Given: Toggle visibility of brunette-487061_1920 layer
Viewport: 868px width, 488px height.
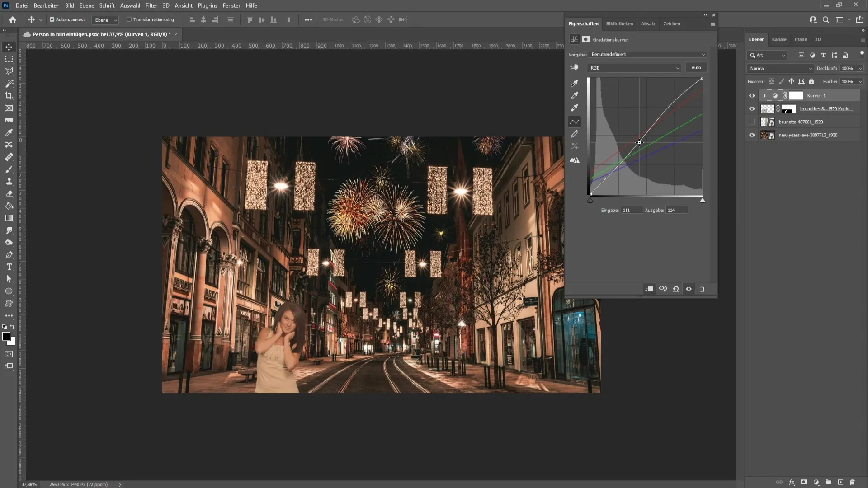Looking at the screenshot, I should [x=752, y=122].
